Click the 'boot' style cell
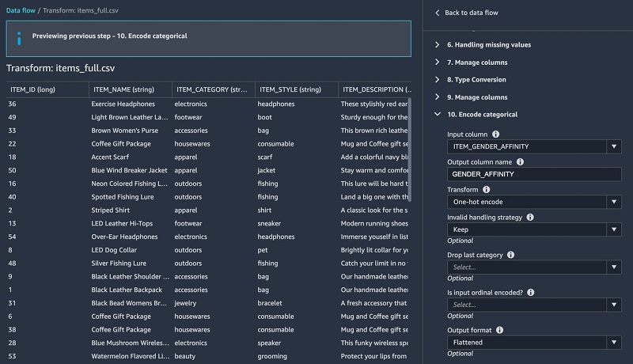The image size is (633, 364). point(265,117)
